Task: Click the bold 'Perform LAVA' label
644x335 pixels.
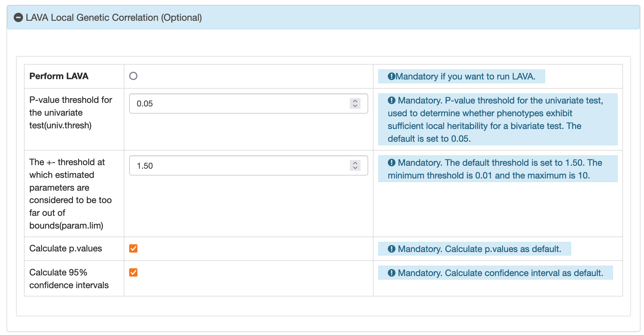Action: point(59,76)
